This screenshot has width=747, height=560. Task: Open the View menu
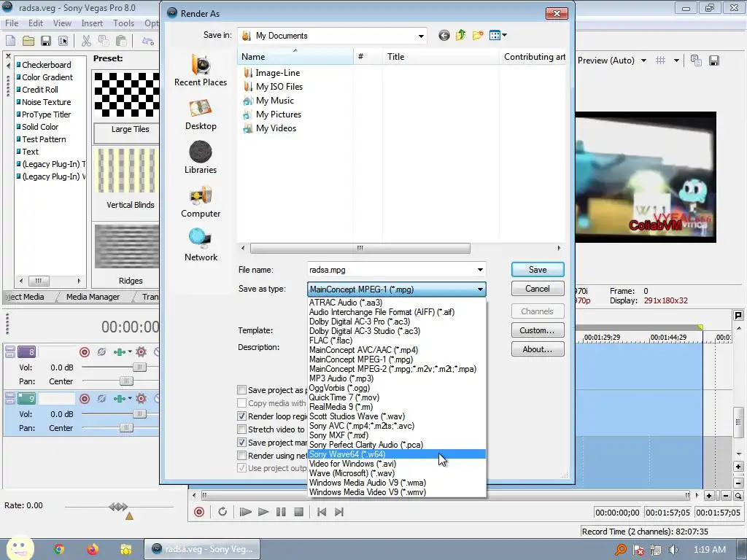tap(62, 23)
